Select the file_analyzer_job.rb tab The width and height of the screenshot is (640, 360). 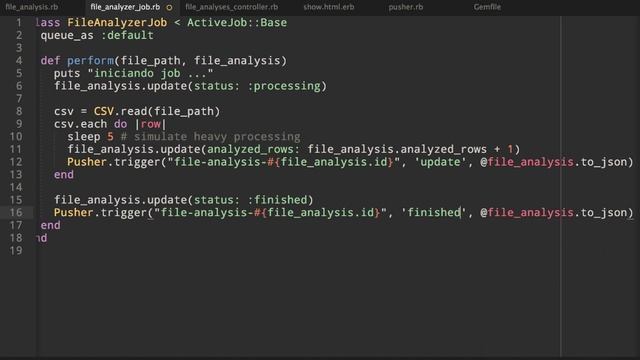click(125, 7)
